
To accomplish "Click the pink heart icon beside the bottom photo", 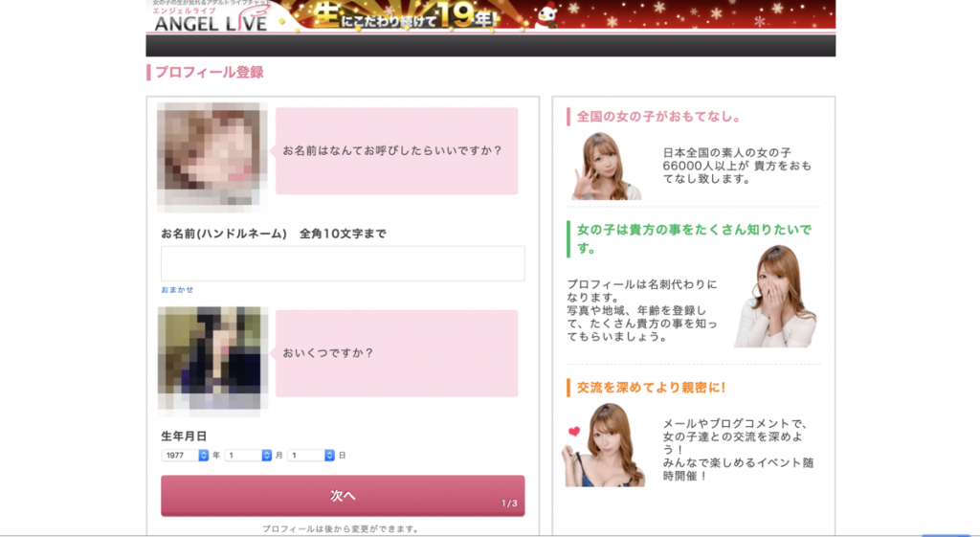I will (x=572, y=432).
